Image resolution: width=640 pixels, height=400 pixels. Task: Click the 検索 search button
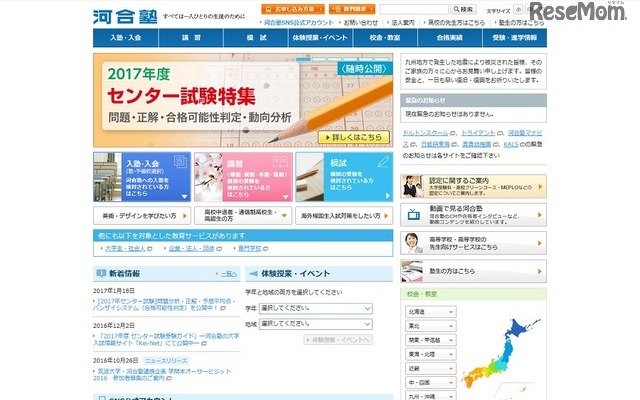pos(463,9)
